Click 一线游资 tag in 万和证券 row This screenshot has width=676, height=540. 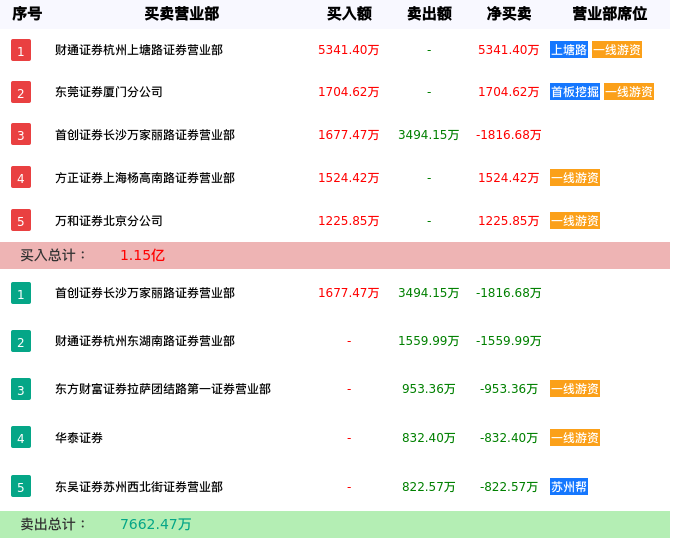[x=575, y=221]
